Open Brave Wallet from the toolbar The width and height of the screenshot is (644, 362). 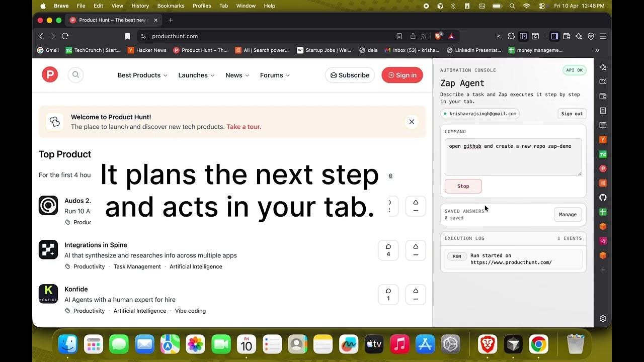(567, 36)
